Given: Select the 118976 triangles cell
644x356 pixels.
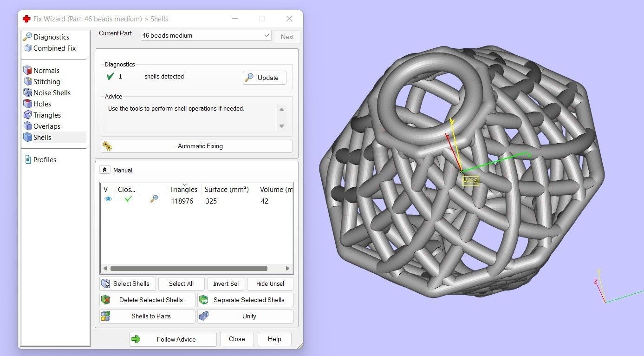Looking at the screenshot, I should [x=182, y=201].
